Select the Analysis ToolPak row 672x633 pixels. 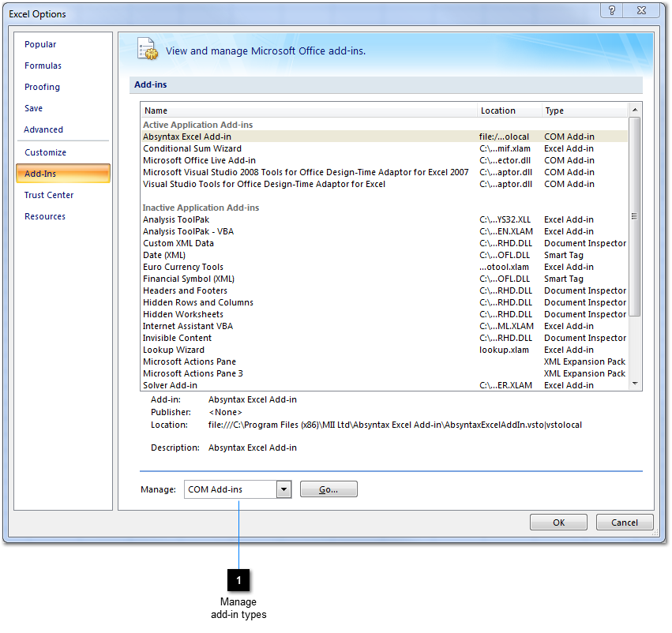coord(385,219)
